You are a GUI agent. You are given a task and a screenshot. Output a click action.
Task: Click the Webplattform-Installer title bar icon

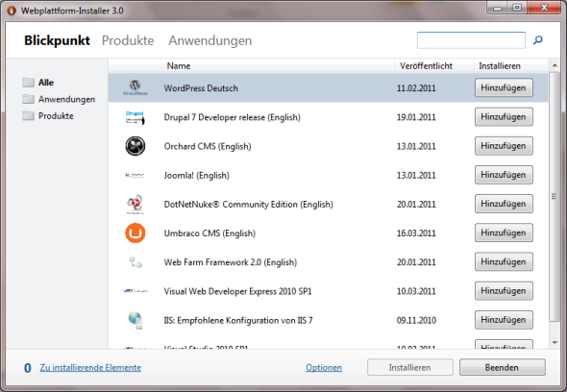(12, 11)
